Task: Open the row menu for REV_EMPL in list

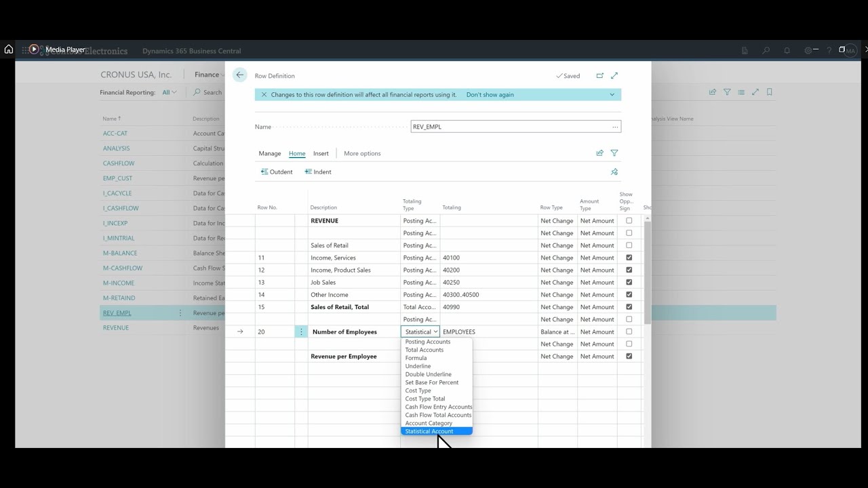Action: 180,313
